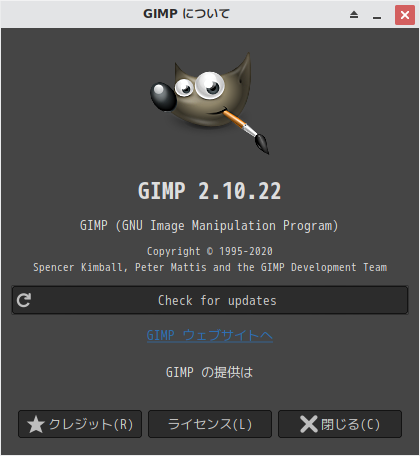Click the X icon on the 閉じる(C) button
The height and width of the screenshot is (456, 420).
[x=309, y=424]
